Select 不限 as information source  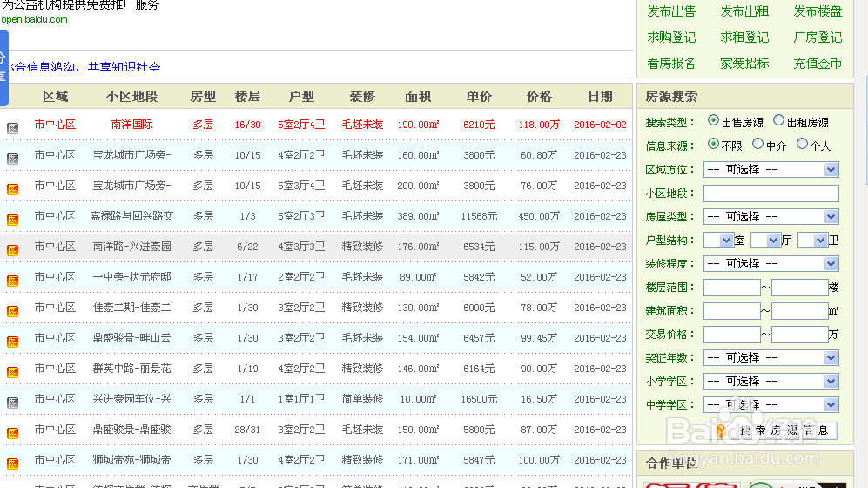(713, 144)
